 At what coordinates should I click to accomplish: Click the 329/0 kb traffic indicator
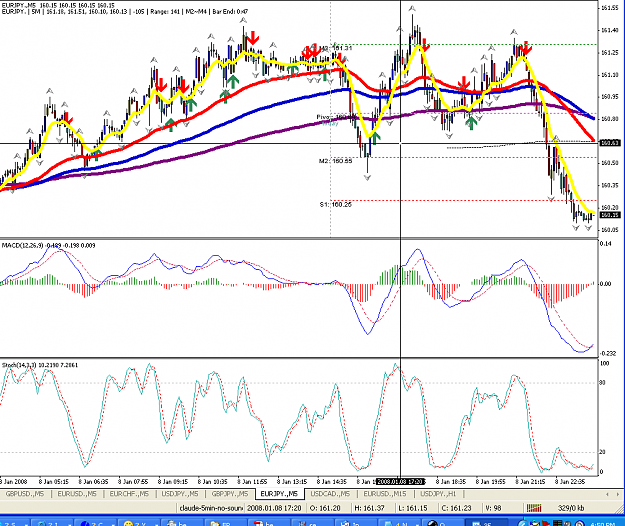pos(571,508)
